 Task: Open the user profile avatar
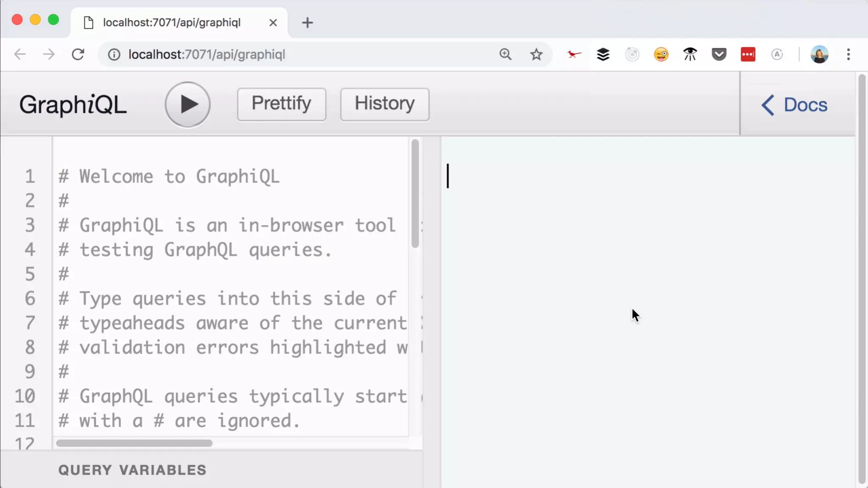point(819,54)
